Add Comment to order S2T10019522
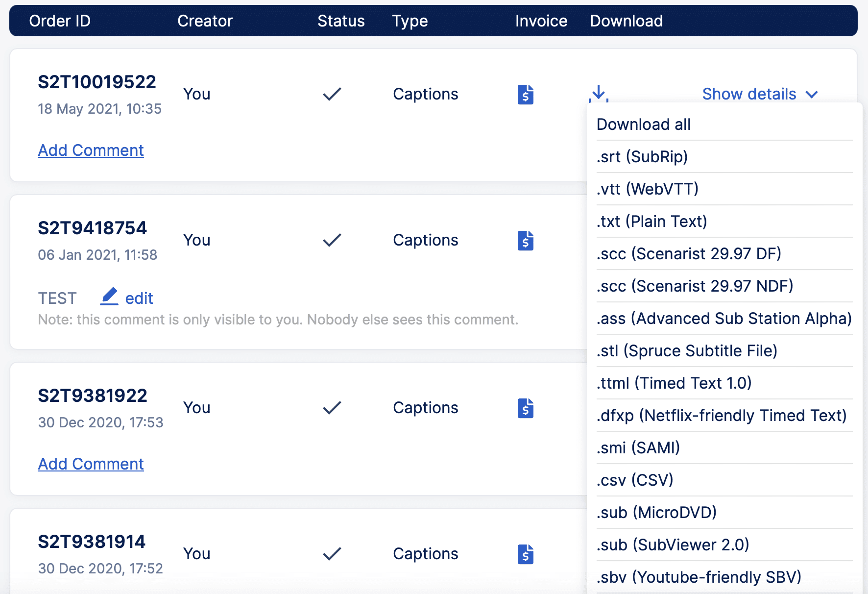Screen dimensions: 868x594 pos(91,150)
